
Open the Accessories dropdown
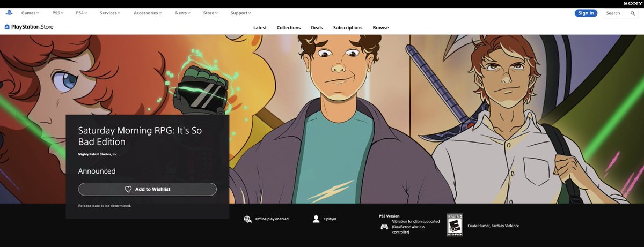(x=148, y=13)
